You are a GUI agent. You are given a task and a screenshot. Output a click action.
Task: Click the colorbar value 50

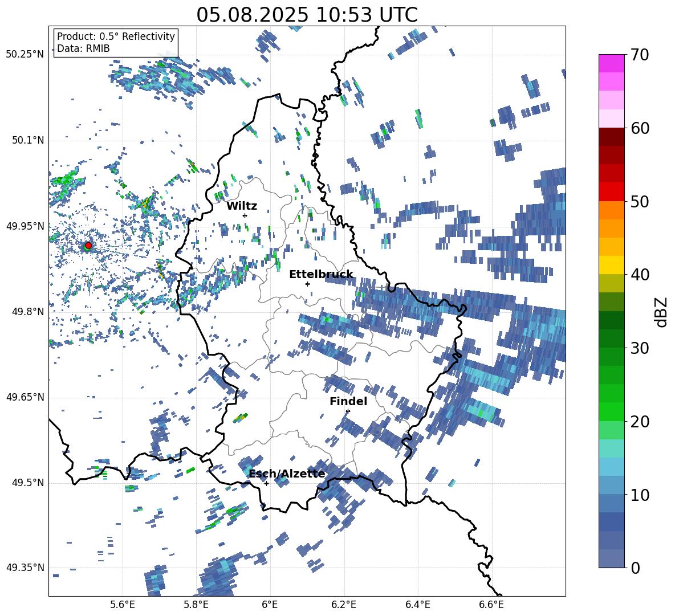click(x=640, y=201)
